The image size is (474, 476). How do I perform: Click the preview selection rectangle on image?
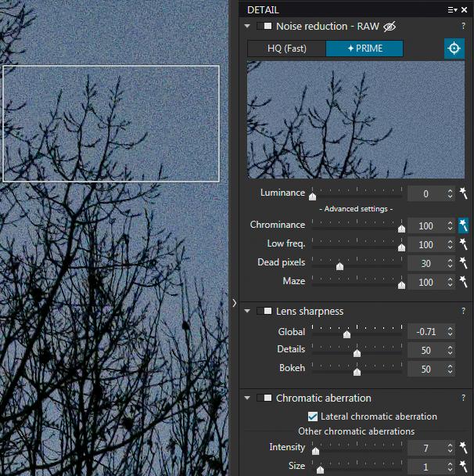coord(111,124)
